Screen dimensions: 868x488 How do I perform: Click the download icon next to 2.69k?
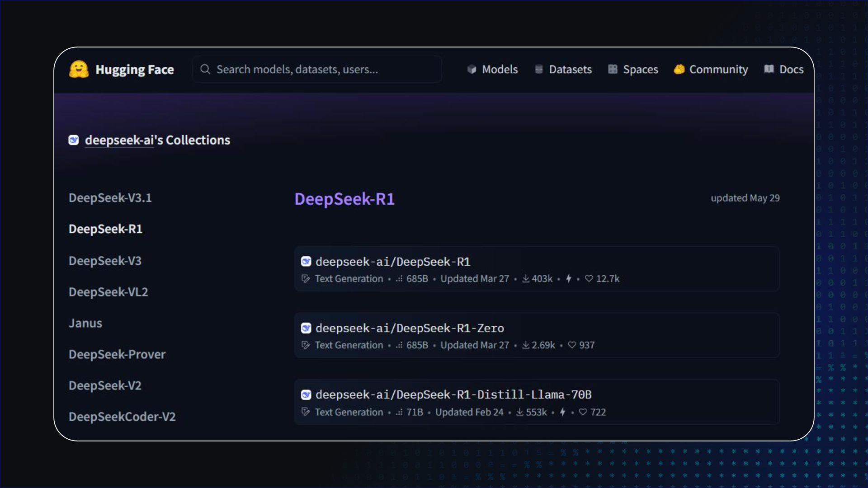click(526, 345)
